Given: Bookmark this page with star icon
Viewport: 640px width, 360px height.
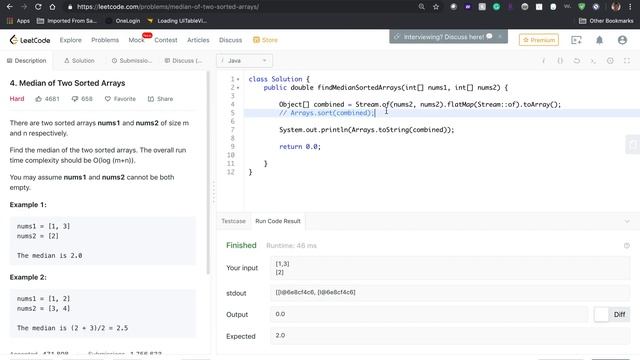Looking at the screenshot, I should pyautogui.click(x=436, y=7).
